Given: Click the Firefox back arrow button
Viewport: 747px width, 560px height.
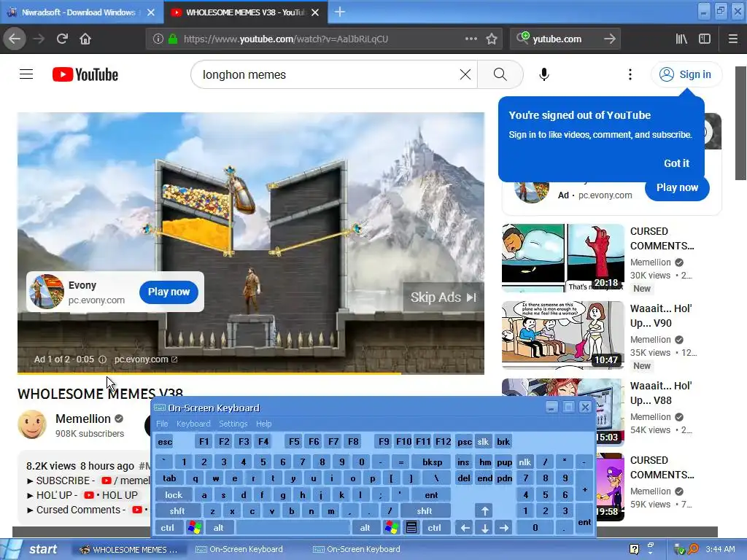Looking at the screenshot, I should pos(15,39).
